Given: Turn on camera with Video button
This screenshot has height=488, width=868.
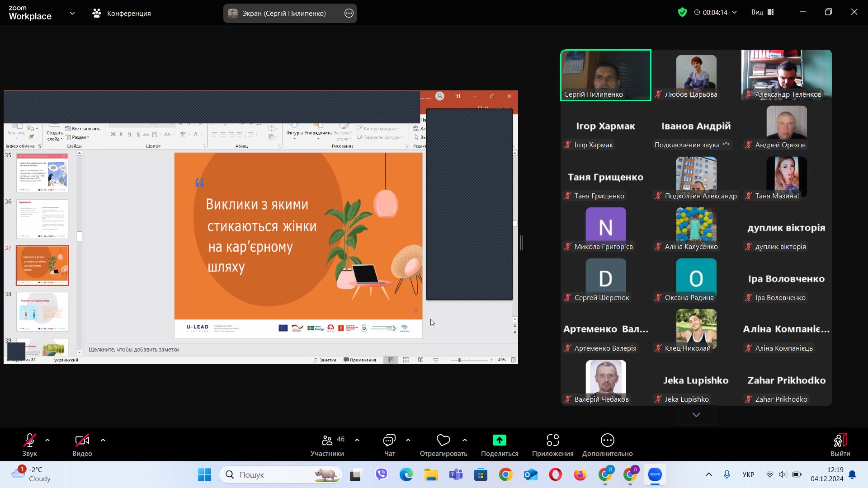Looking at the screenshot, I should 82,441.
